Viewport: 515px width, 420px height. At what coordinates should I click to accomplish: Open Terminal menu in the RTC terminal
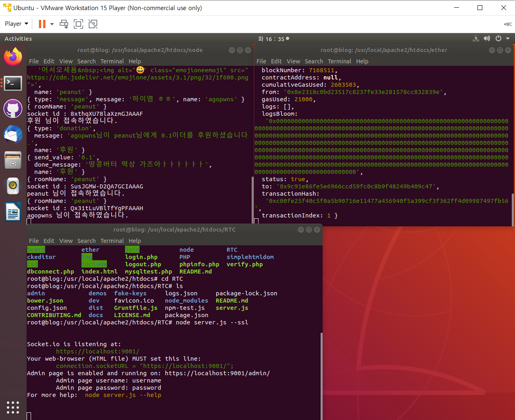pyautogui.click(x=112, y=241)
